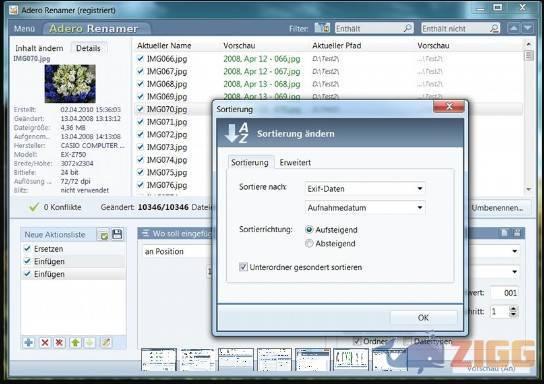544x384 pixels.
Task: Toggle checkbox for IMG076.jpg
Action: coord(140,185)
